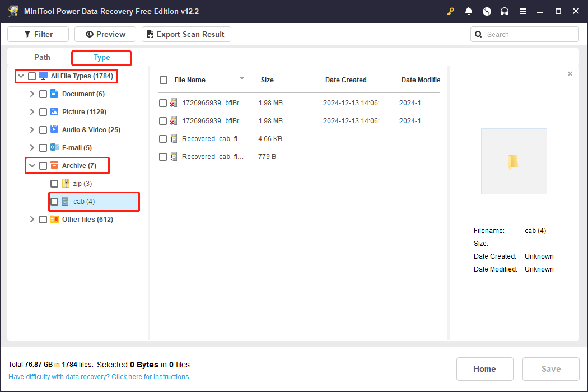Open the hamburger menu icon
The width and height of the screenshot is (588, 392).
522,11
